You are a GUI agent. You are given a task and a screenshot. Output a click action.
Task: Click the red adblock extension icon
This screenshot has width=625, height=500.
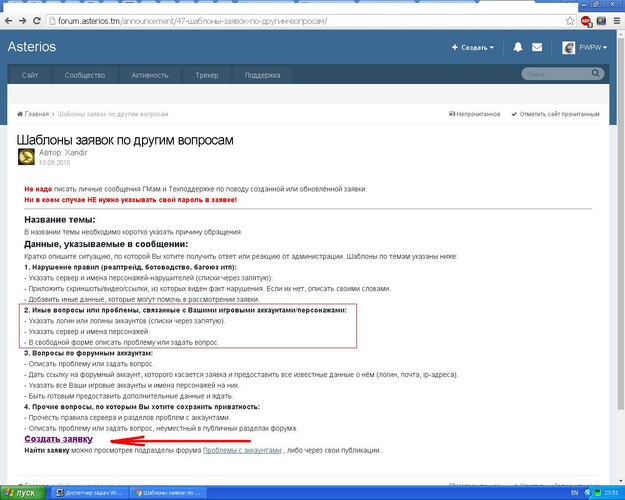click(587, 20)
